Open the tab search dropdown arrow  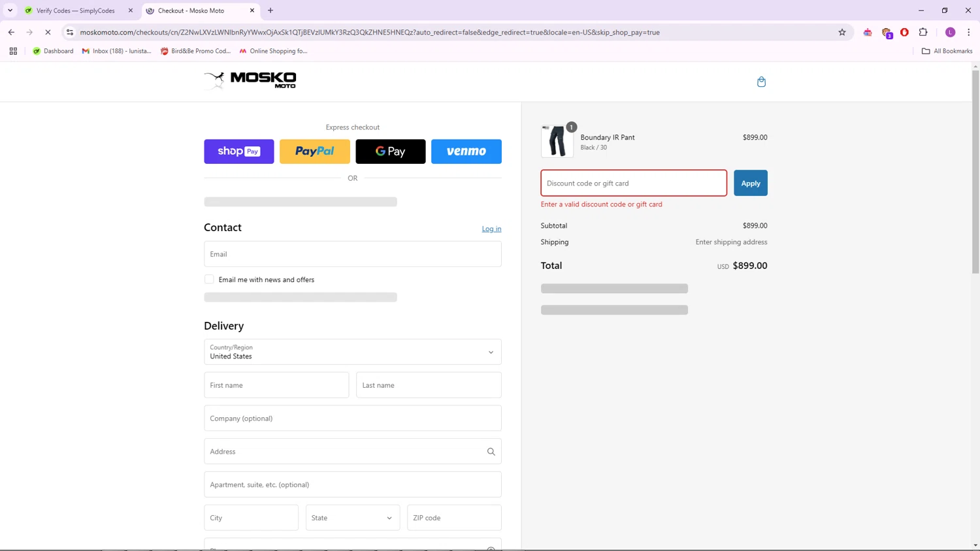pyautogui.click(x=10, y=10)
